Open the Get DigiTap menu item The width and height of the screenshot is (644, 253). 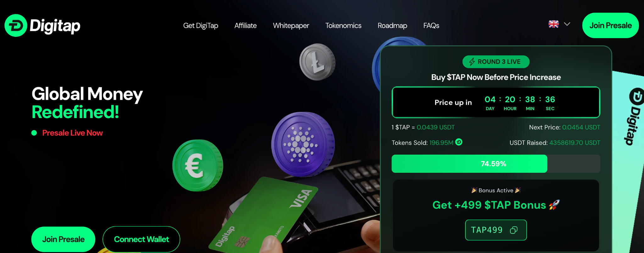201,25
